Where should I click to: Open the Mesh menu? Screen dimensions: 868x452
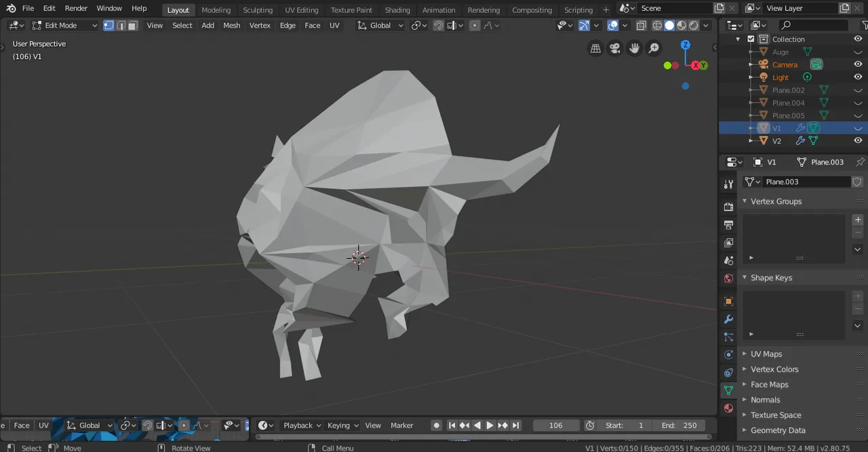(x=232, y=25)
